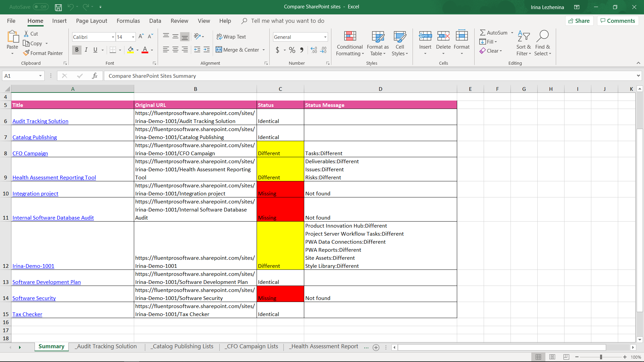Screen dimensions: 644x362
Task: Click the Borders grid icon
Action: point(113,50)
